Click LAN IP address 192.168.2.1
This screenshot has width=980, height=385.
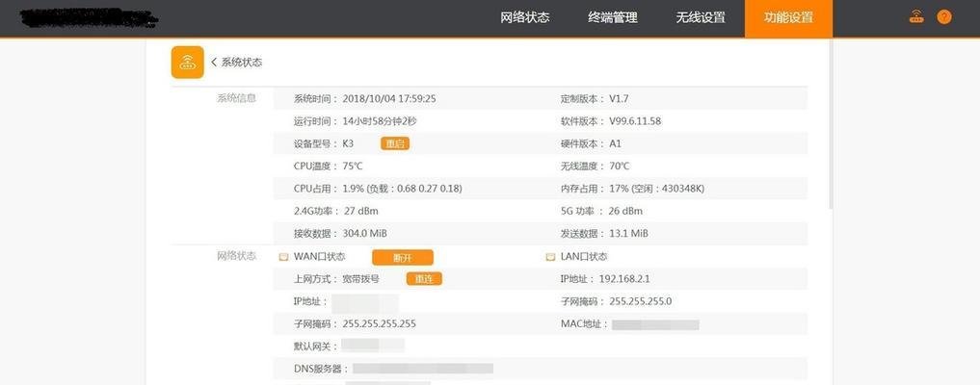624,279
